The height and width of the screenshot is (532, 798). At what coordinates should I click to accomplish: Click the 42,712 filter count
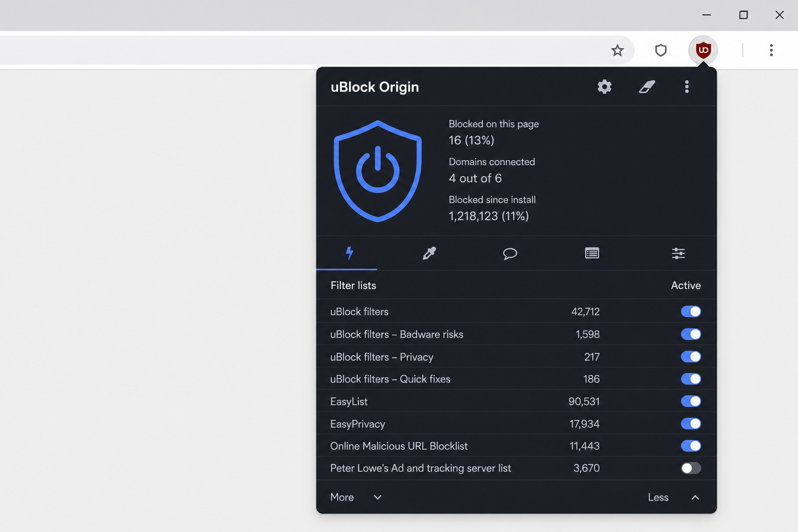tap(586, 312)
